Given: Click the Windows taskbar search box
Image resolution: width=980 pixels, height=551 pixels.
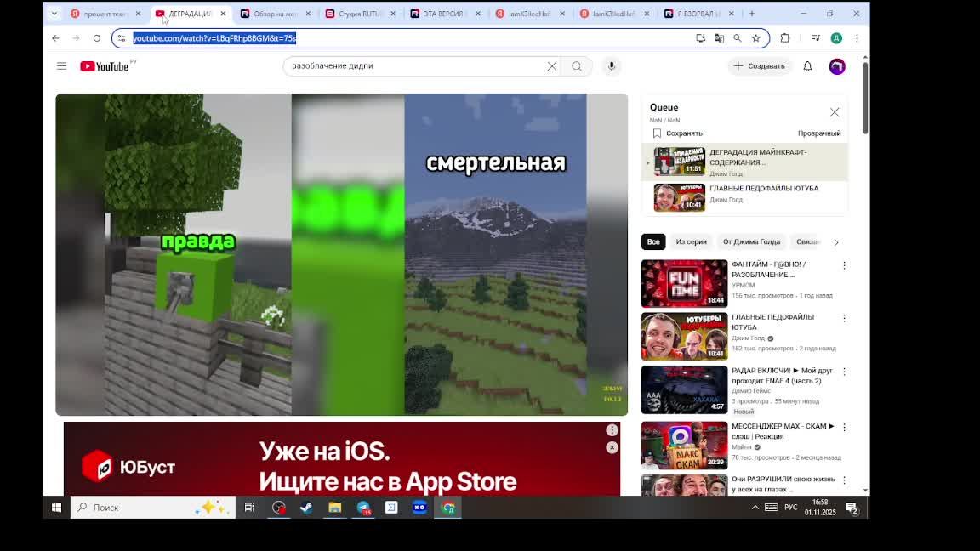Looking at the screenshot, I should tap(153, 508).
